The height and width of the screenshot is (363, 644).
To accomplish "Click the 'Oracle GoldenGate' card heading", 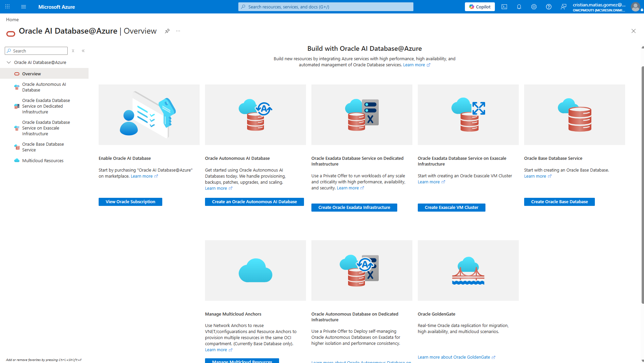I will (436, 314).
